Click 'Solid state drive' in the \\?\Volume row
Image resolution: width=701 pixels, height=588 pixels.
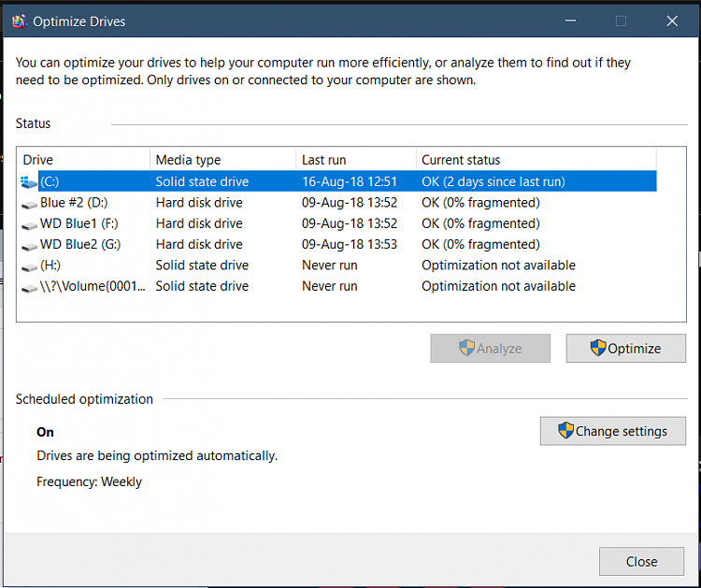point(202,286)
